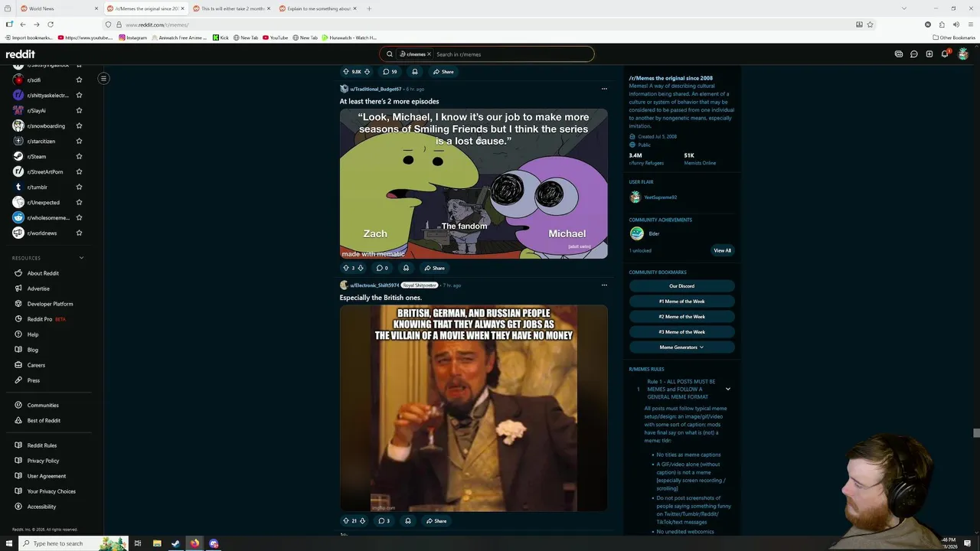
Task: Switch to 'Explain to me something' tab
Action: [318, 8]
